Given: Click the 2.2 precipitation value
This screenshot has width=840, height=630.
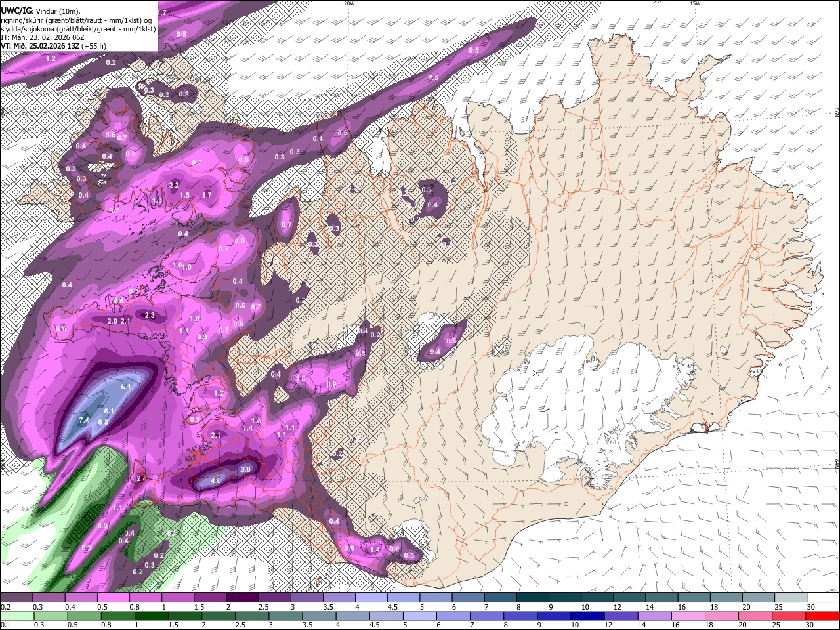Looking at the screenshot, I should point(174,186).
